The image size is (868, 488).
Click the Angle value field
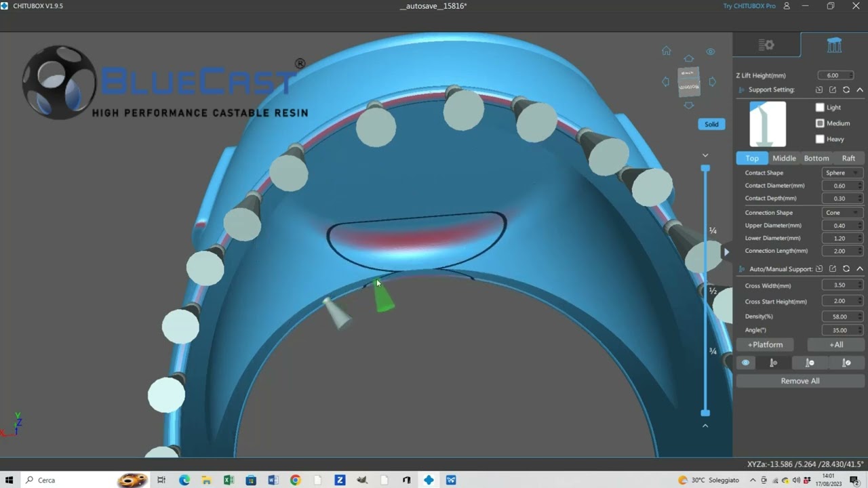842,330
